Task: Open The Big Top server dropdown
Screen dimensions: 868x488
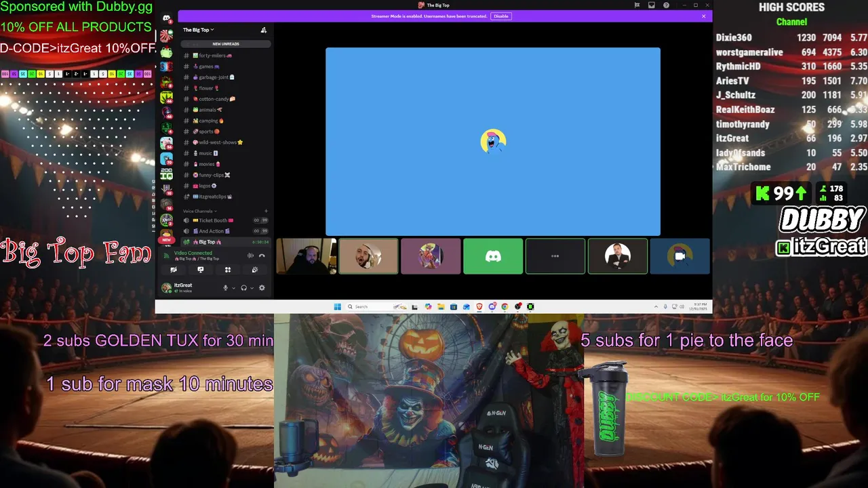Action: click(198, 30)
